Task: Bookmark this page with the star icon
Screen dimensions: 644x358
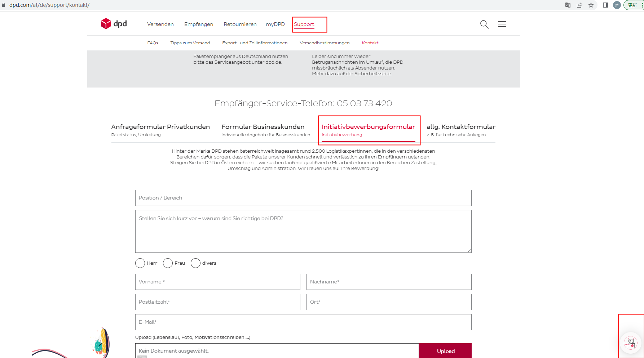Action: (x=591, y=5)
